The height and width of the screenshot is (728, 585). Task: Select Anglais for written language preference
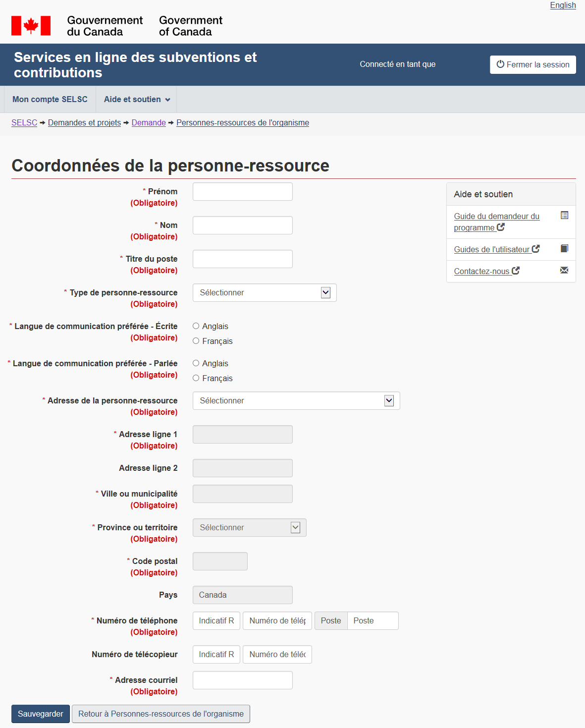(x=196, y=326)
